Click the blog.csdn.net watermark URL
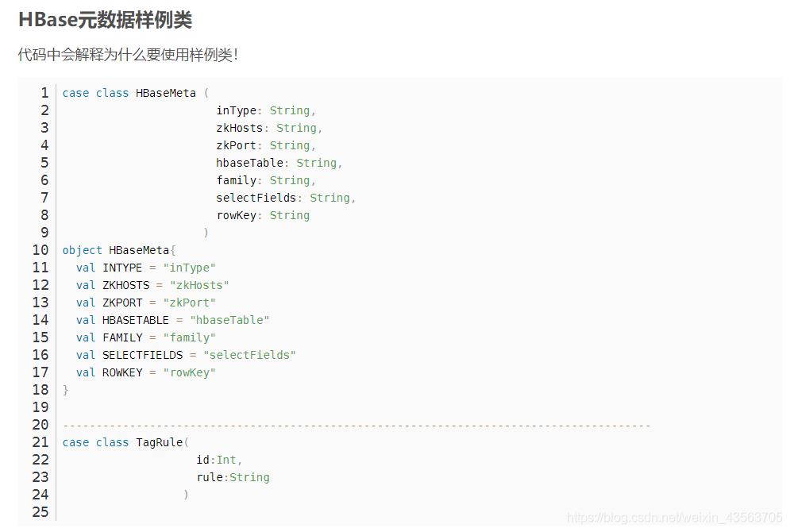 [x=674, y=518]
